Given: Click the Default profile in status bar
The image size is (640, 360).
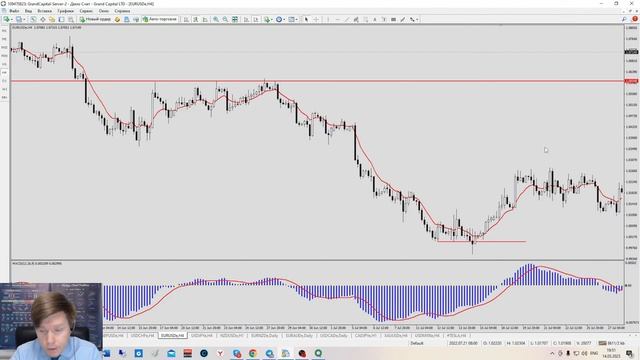Looking at the screenshot, I should pos(417,343).
